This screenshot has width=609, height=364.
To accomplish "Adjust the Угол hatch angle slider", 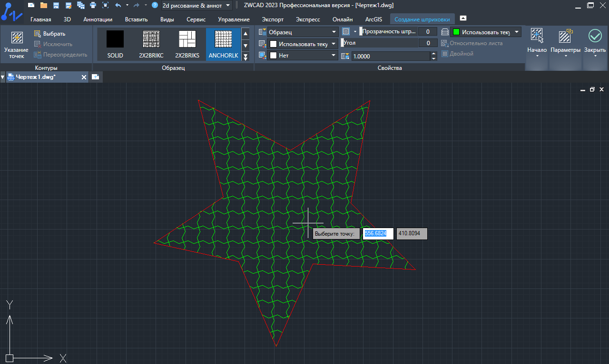I will 379,43.
